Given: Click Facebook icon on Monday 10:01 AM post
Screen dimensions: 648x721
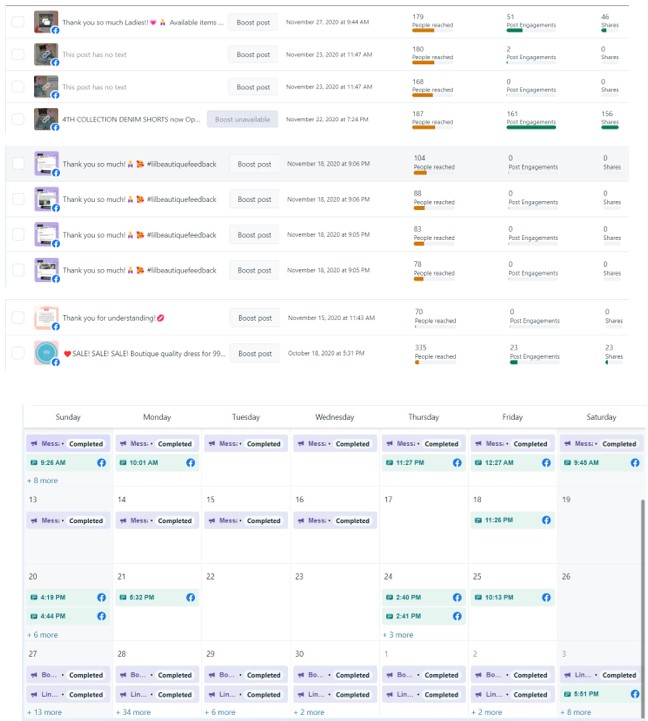Looking at the screenshot, I should pyautogui.click(x=190, y=463).
